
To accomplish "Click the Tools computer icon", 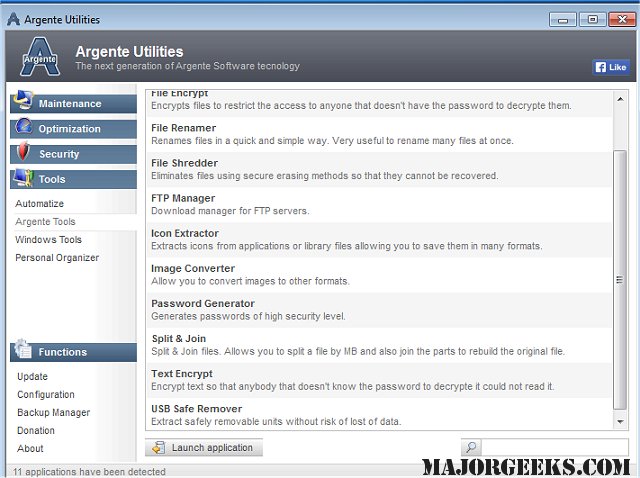I will pyautogui.click(x=23, y=178).
